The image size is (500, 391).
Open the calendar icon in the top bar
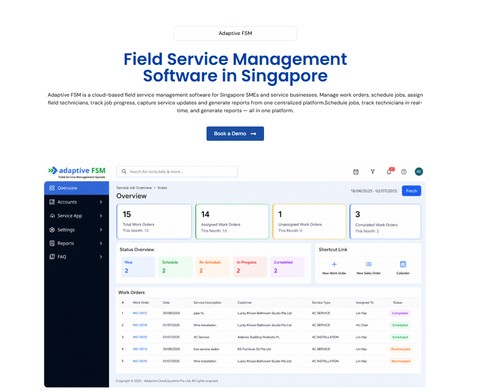tap(356, 172)
